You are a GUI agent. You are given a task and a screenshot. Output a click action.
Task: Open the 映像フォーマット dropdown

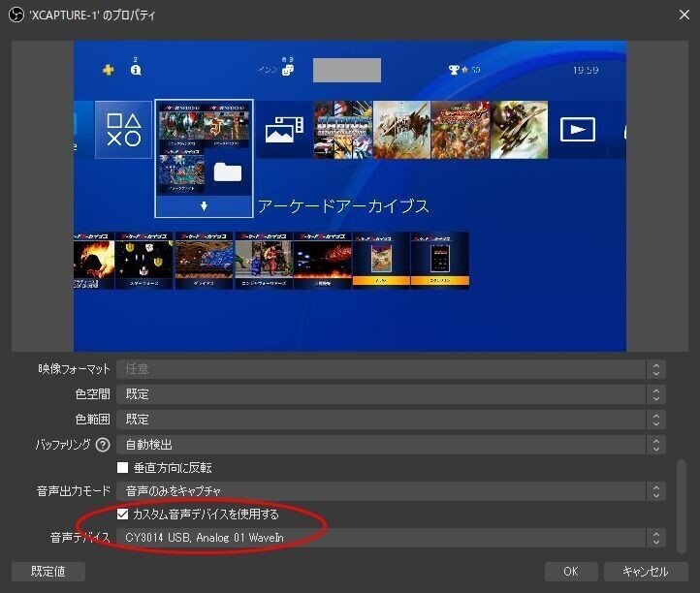coord(391,369)
